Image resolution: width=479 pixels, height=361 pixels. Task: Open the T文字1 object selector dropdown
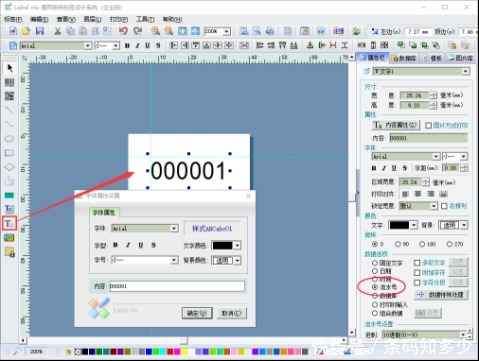coord(466,71)
